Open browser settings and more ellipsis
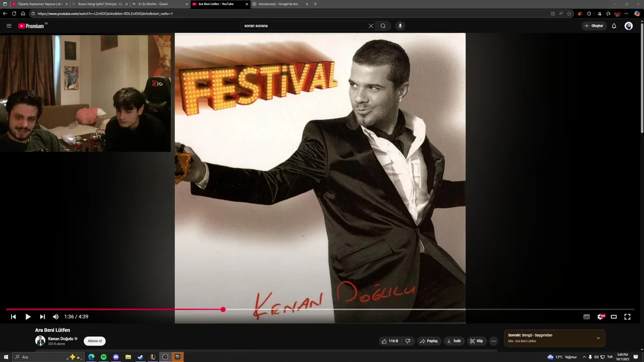 point(626,14)
